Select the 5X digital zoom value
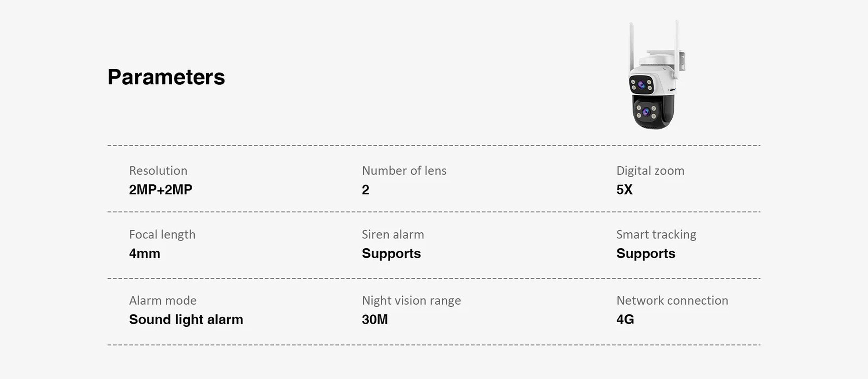This screenshot has height=379, width=868. pos(624,190)
